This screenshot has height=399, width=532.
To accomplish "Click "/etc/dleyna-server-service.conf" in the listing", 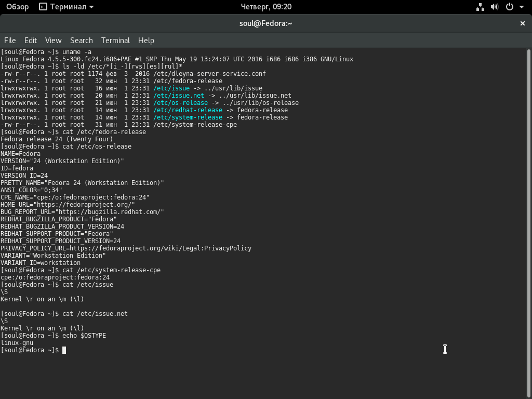I will point(210,74).
